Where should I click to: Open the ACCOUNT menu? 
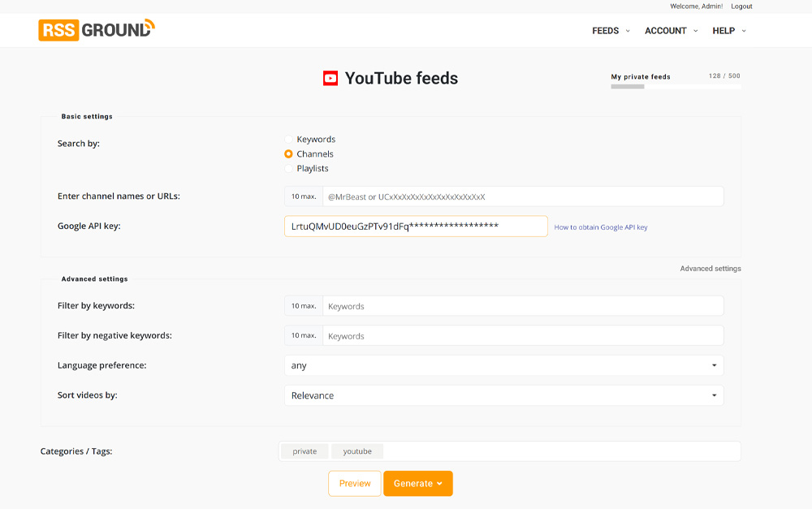coord(671,31)
